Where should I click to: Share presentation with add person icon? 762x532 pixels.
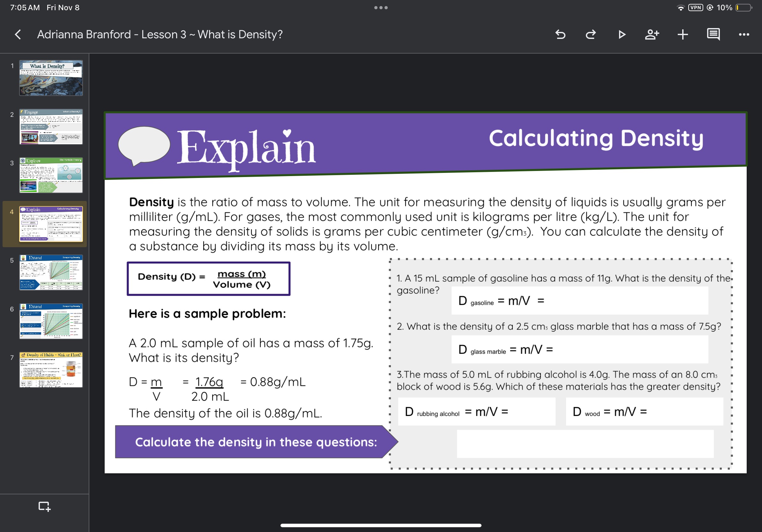point(652,34)
